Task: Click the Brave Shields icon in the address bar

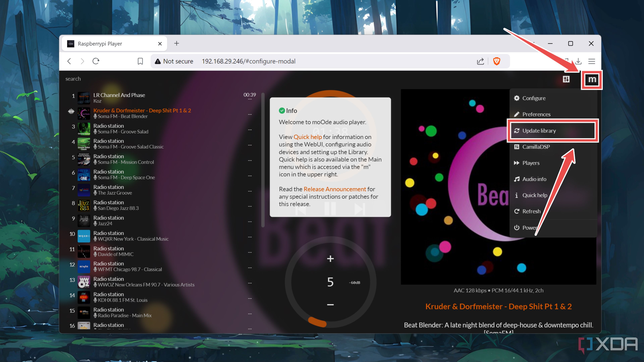Action: point(497,61)
